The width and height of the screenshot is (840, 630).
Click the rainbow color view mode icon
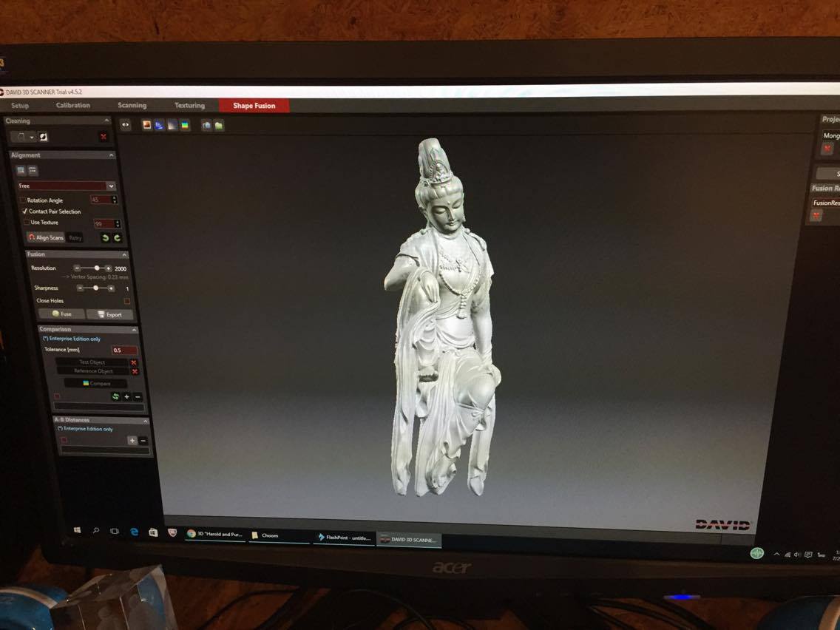185,126
